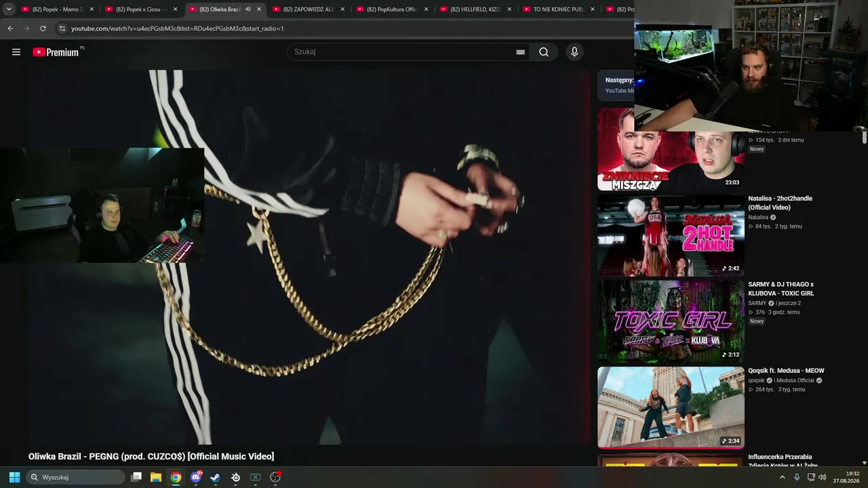Open File Explorer from the taskbar
Viewport: 868px width, 488px height.
156,477
